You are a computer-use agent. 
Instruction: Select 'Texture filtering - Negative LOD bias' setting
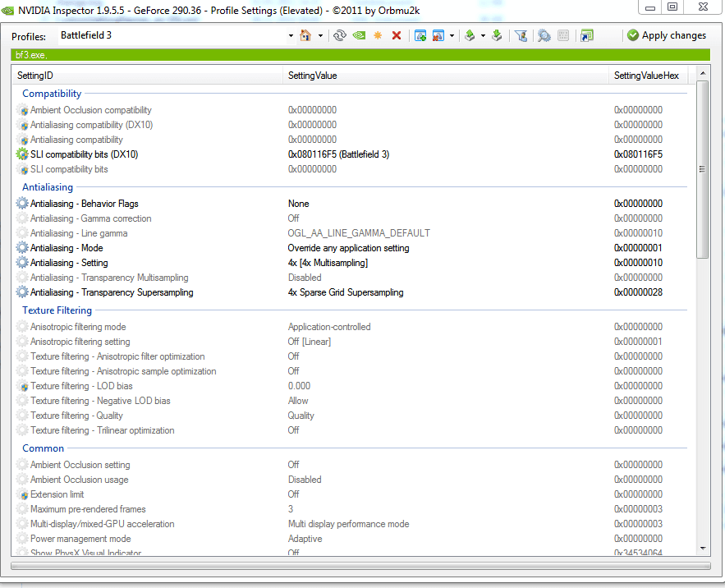click(x=100, y=401)
